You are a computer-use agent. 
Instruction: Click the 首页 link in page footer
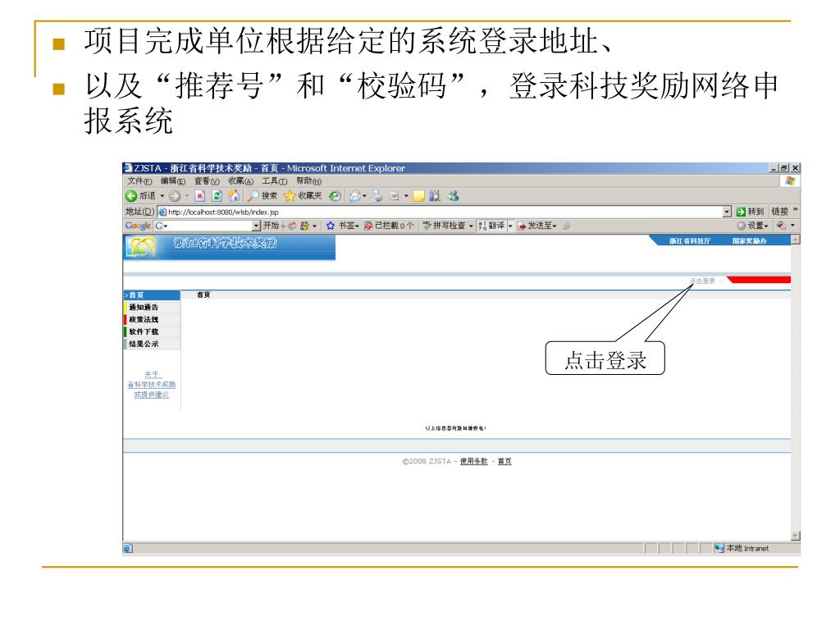pyautogui.click(x=504, y=461)
